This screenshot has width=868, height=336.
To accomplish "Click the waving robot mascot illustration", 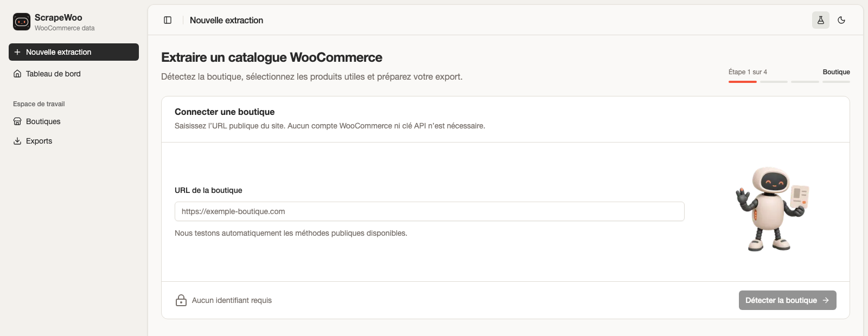I will click(x=773, y=209).
